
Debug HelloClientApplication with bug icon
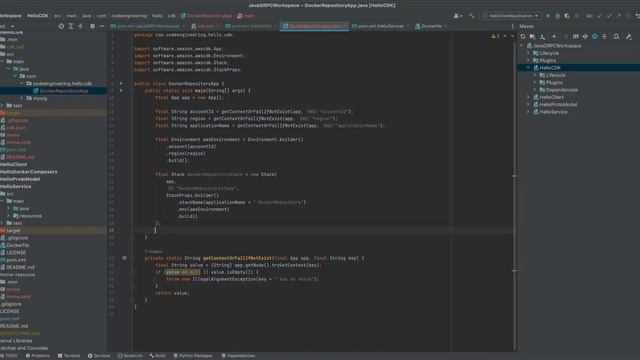point(558,16)
